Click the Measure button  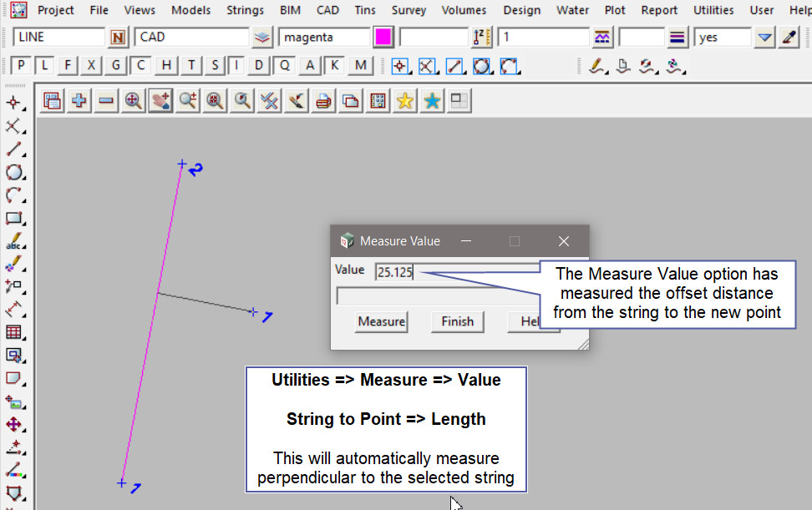pyautogui.click(x=381, y=321)
